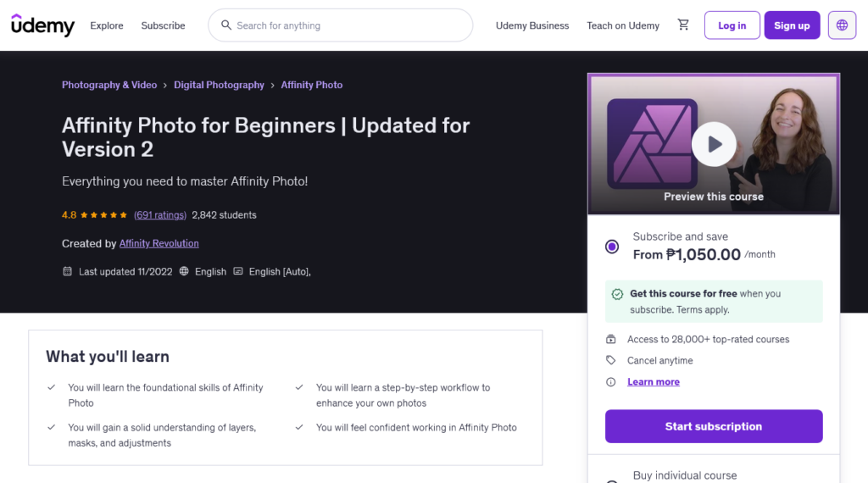Click 'Everything you need to master' subtitle

click(185, 181)
